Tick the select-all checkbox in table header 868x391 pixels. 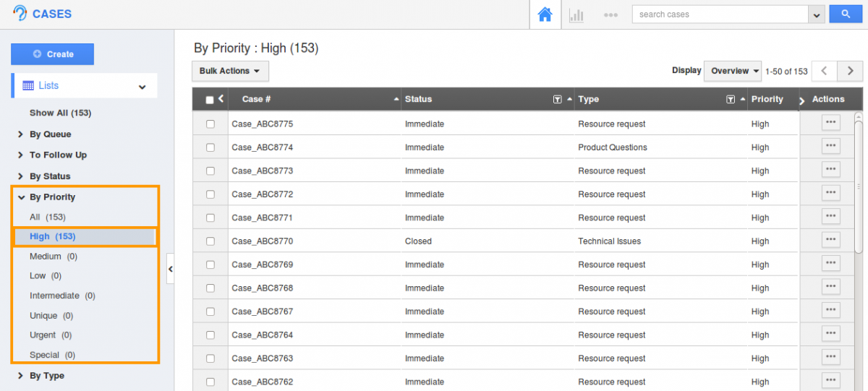(210, 100)
